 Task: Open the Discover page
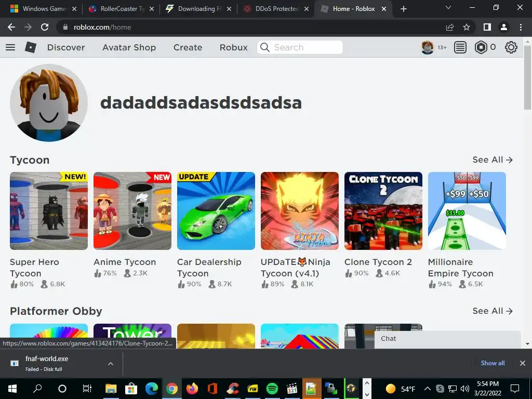coord(66,47)
